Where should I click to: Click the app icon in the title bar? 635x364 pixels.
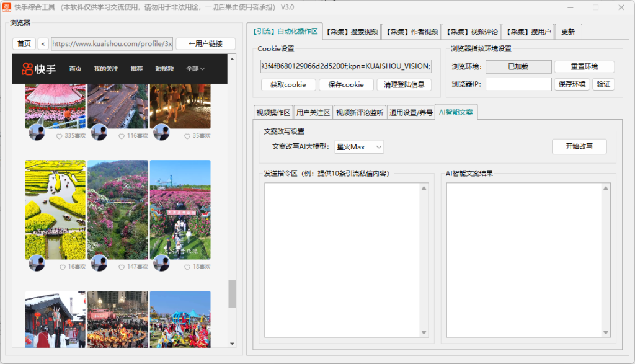point(7,7)
